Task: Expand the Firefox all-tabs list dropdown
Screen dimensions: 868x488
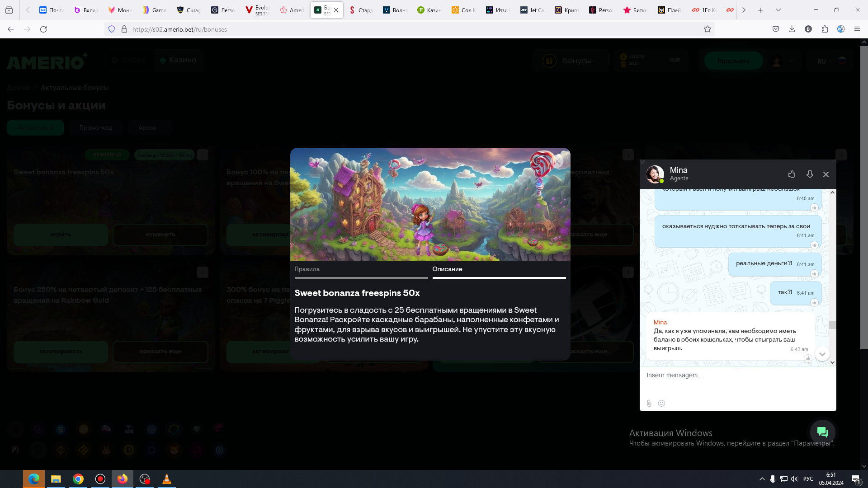Action: coord(778,10)
